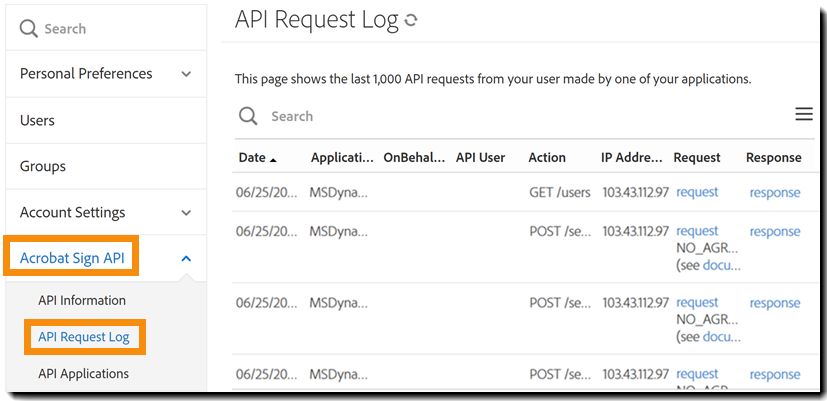The width and height of the screenshot is (827, 401).
Task: Open response link in first POST row
Action: (x=775, y=232)
